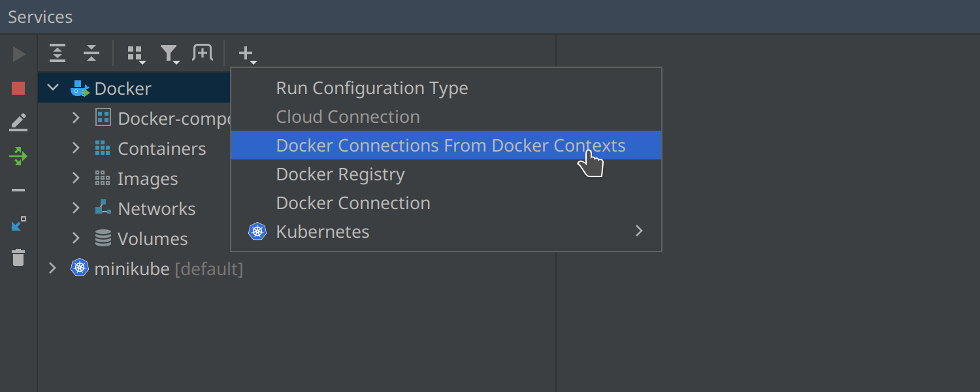Select Docker Connections From Docker Contexts
This screenshot has height=392, width=980.
[450, 146]
